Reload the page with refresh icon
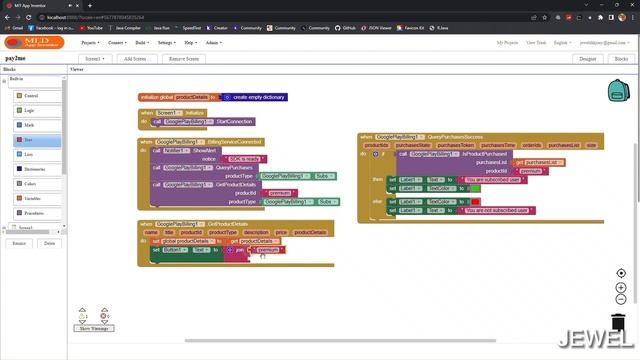The image size is (640, 360). tap(29, 18)
